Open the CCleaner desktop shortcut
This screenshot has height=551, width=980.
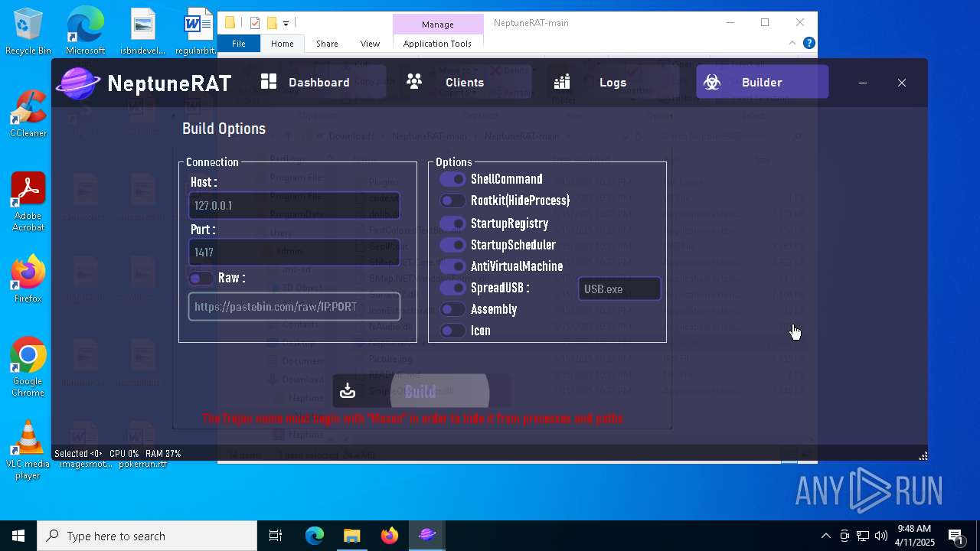28,114
